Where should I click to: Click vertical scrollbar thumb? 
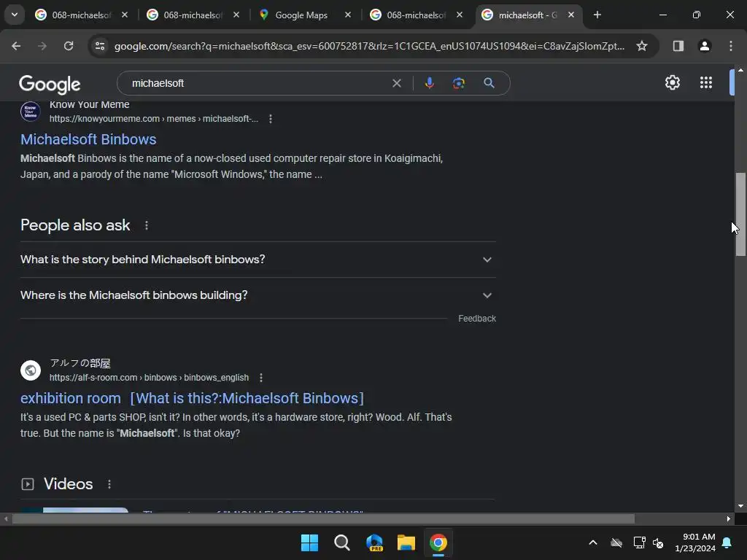740,214
